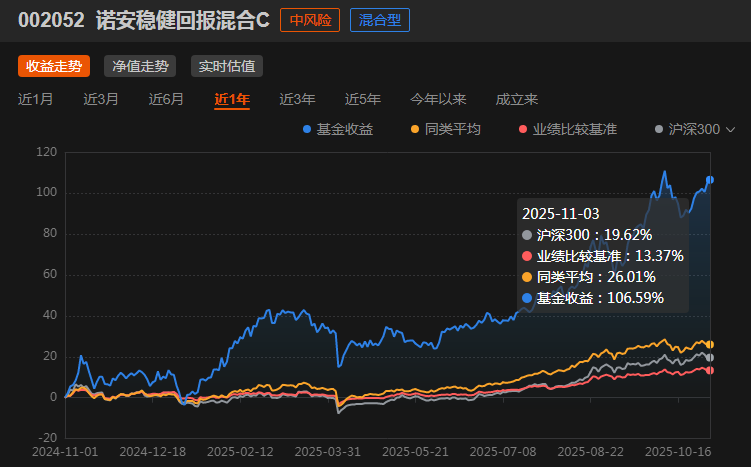This screenshot has width=751, height=467.
Task: Click x-axis date label 2025-08-22
Action: coord(591,452)
